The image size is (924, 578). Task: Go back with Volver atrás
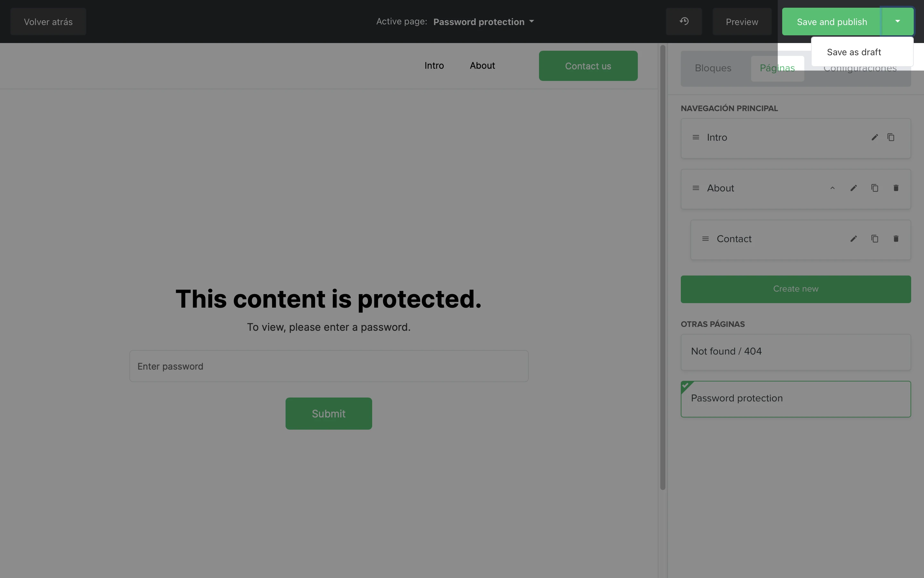pos(48,22)
